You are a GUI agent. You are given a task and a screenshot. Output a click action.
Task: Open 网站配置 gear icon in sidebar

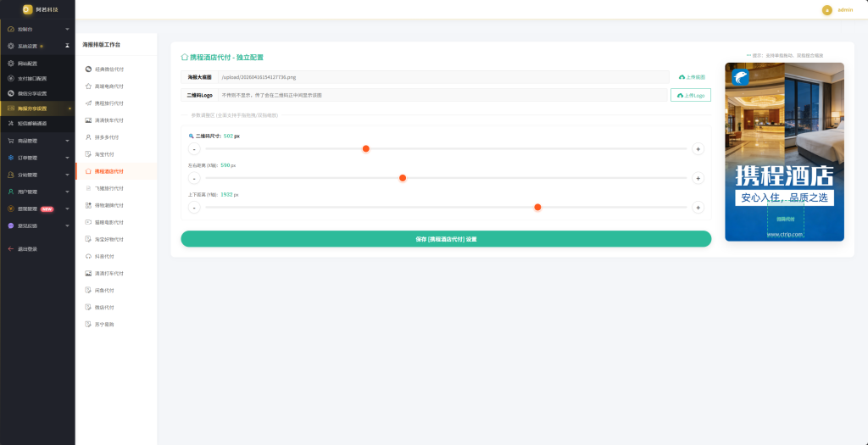pos(11,64)
